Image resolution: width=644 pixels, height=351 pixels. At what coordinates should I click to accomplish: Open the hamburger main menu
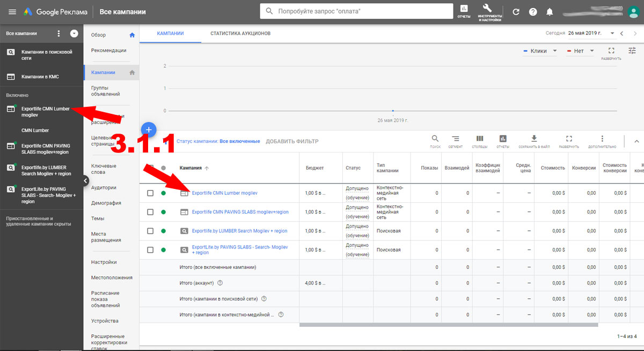[12, 12]
